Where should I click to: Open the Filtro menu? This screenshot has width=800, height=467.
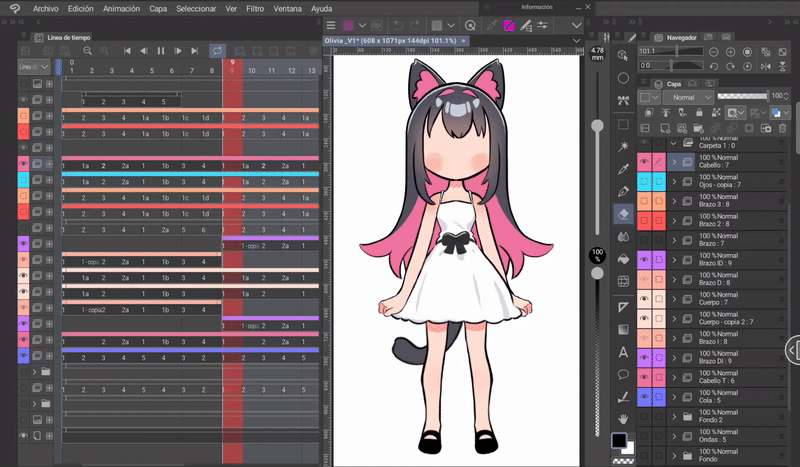point(255,8)
